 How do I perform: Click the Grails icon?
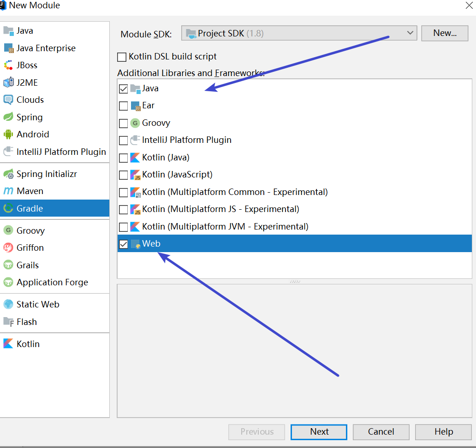click(x=8, y=265)
